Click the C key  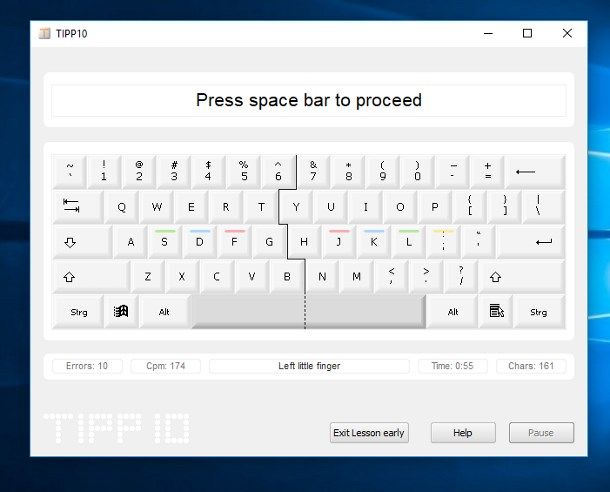point(217,277)
